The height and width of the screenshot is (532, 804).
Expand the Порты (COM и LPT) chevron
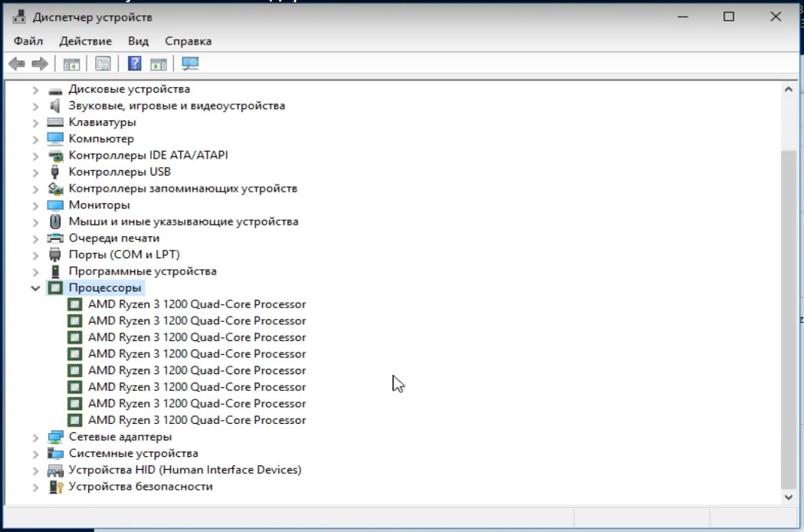(35, 255)
